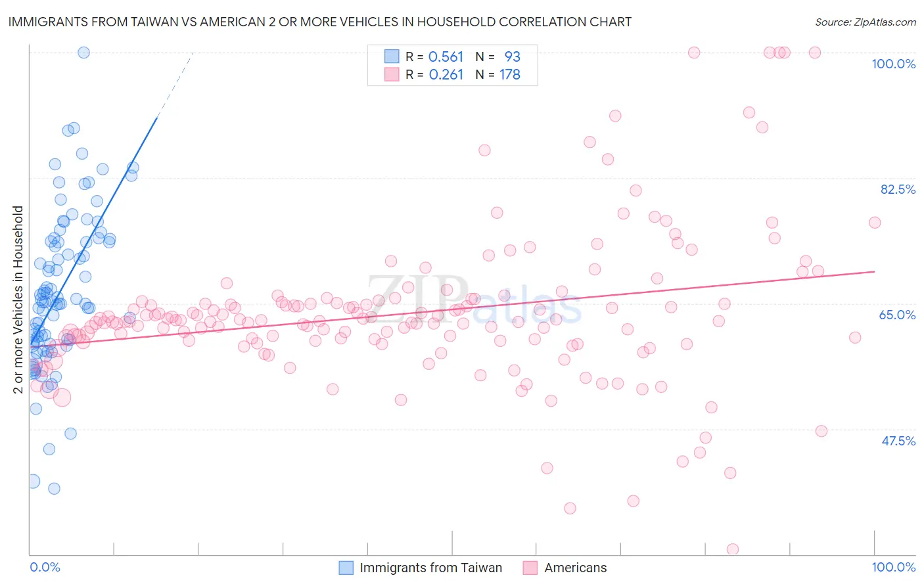Click the 100.0% x-axis label
Image resolution: width=924 pixels, height=586 pixels.
click(894, 567)
